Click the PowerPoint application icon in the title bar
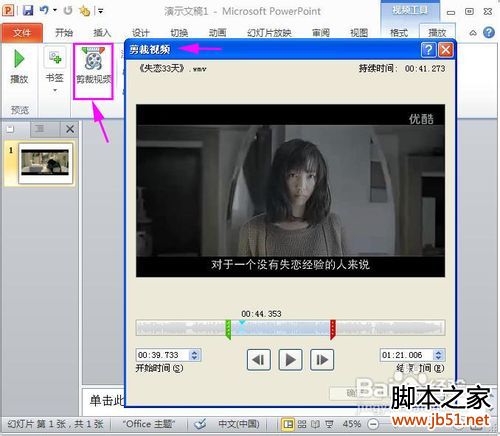The width and height of the screenshot is (500, 436). (x=8, y=10)
